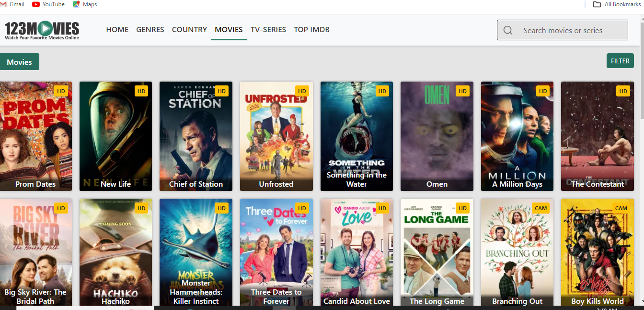644x310 pixels.
Task: Open the Hachiko movie poster
Action: pos(115,252)
